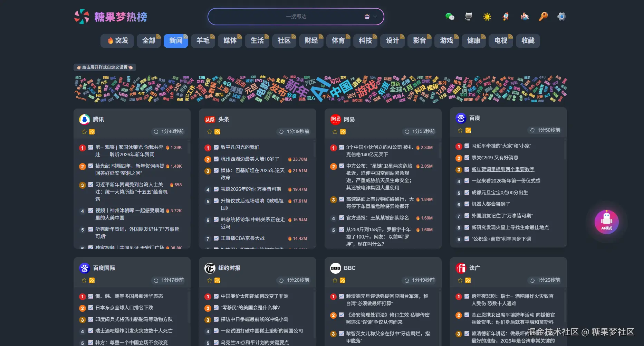Favorite the 百度国际 card with its star
644x346 pixels.
tap(84, 280)
